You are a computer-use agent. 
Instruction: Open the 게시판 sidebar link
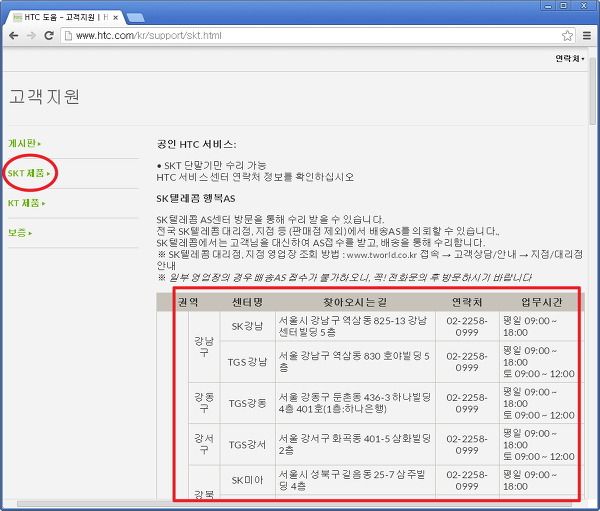click(24, 143)
